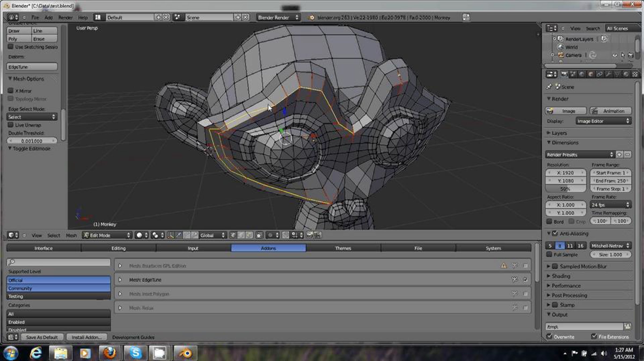The image size is (644, 361).
Task: Click the warning icon on BSurfaces row
Action: click(x=504, y=266)
